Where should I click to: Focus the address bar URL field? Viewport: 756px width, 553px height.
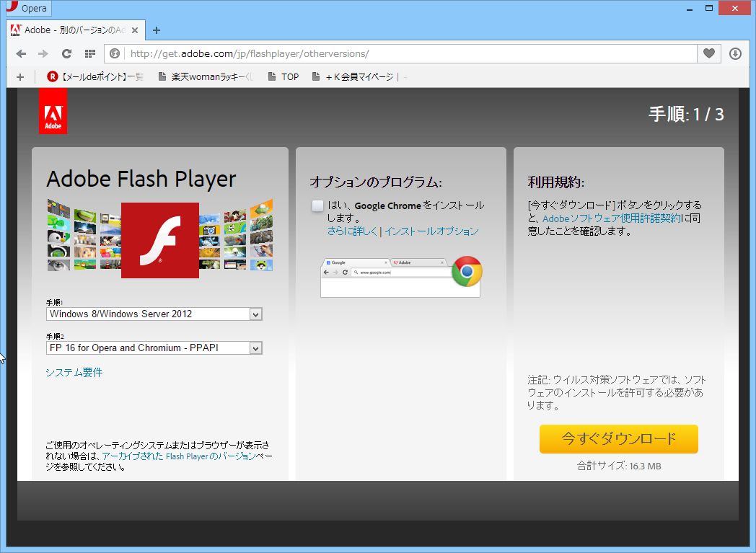(x=410, y=53)
